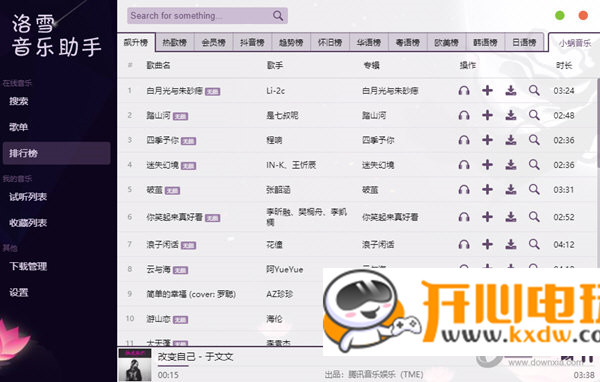Open the 小蜗音乐 source selector

pos(574,43)
